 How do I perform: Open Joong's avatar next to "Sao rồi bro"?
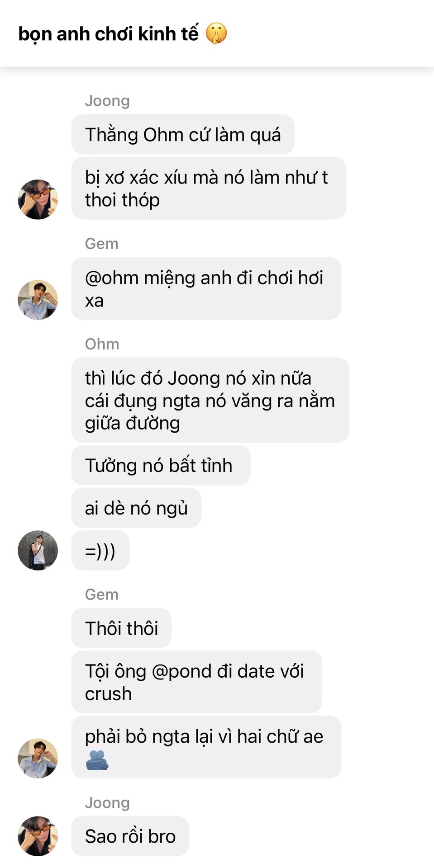[38, 836]
